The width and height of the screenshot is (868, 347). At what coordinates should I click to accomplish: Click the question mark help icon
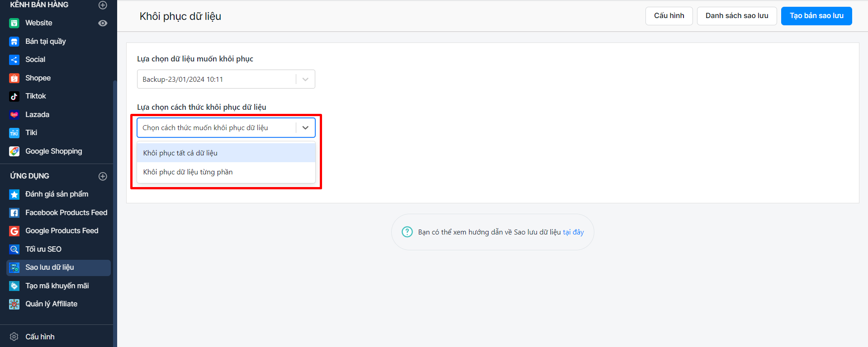[x=407, y=232]
